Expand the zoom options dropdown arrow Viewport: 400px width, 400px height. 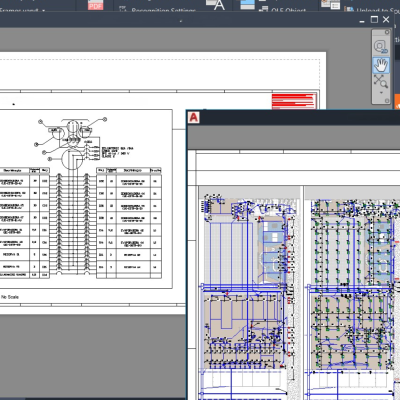(x=381, y=92)
